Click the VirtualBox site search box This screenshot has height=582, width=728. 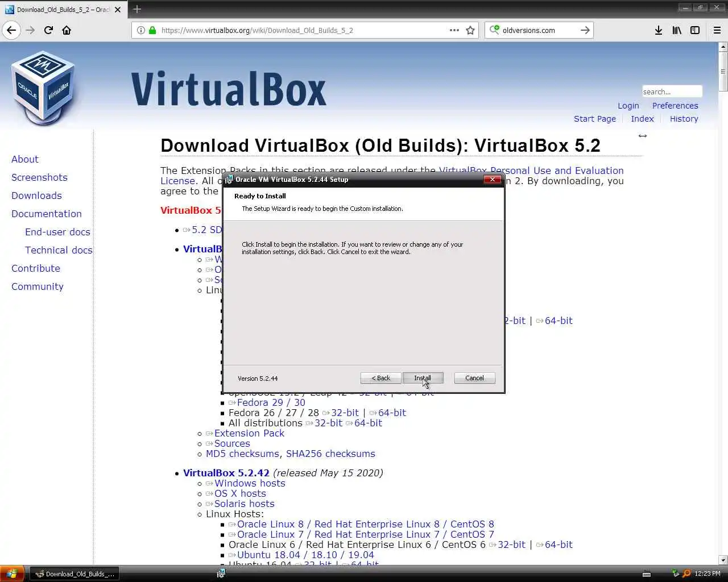point(672,92)
